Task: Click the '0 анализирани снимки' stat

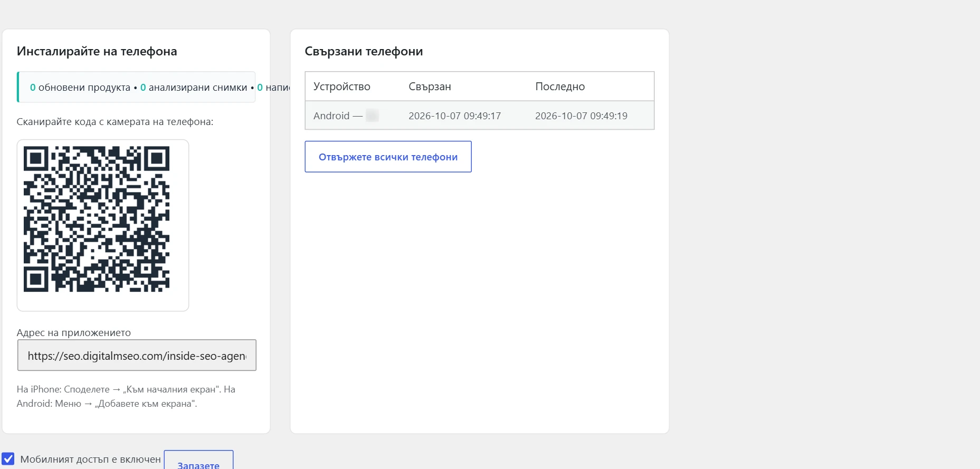Action: click(194, 88)
